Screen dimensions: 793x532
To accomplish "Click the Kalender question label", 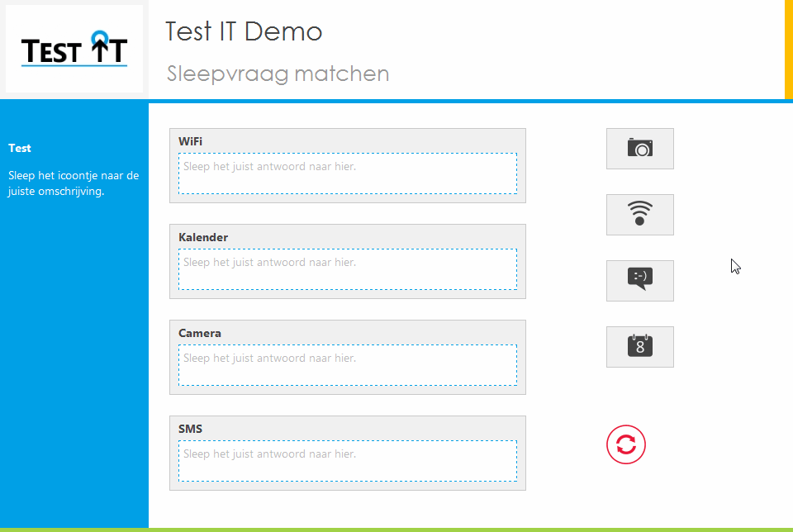I will [x=203, y=237].
